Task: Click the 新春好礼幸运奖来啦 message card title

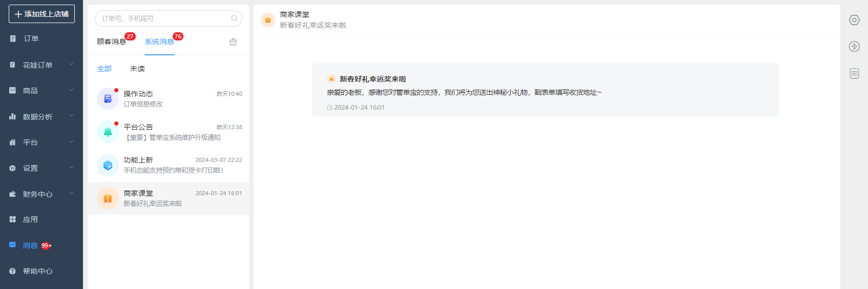Action: [x=373, y=79]
